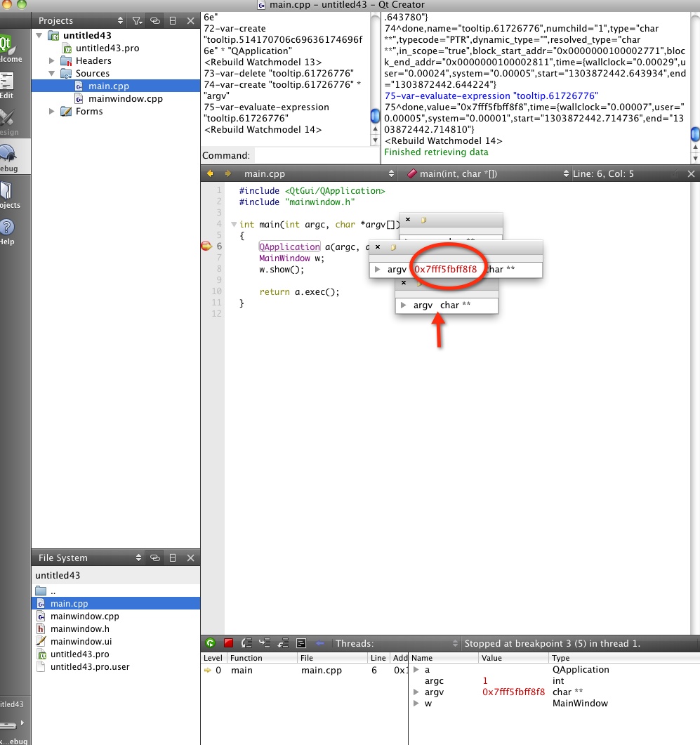700x745 pixels.
Task: Open the Projects view selector dropdown
Action: 120,21
